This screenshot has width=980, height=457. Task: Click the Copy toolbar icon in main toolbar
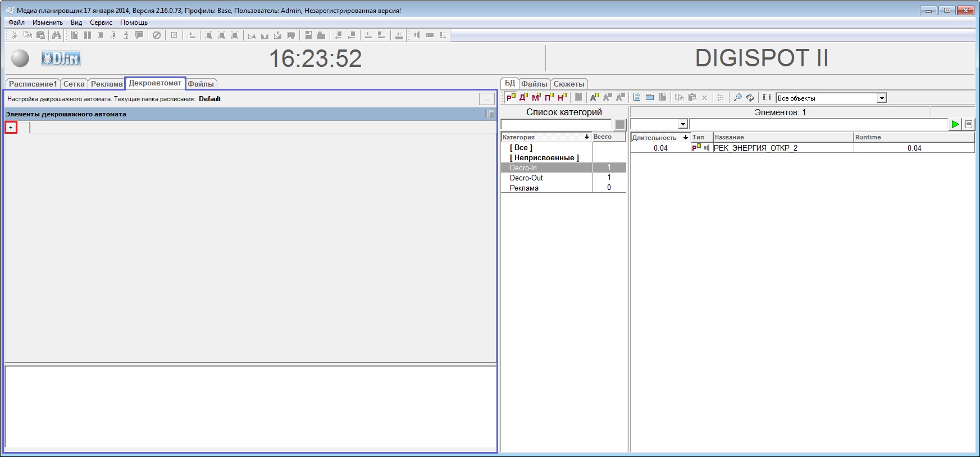(x=28, y=35)
